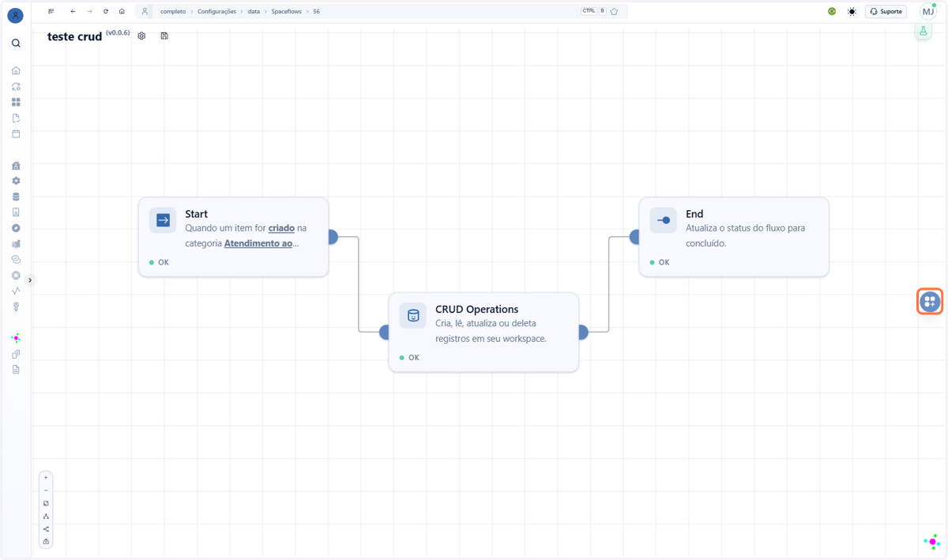Open the MJ profile avatar menu
The width and height of the screenshot is (948, 560).
pyautogui.click(x=928, y=11)
